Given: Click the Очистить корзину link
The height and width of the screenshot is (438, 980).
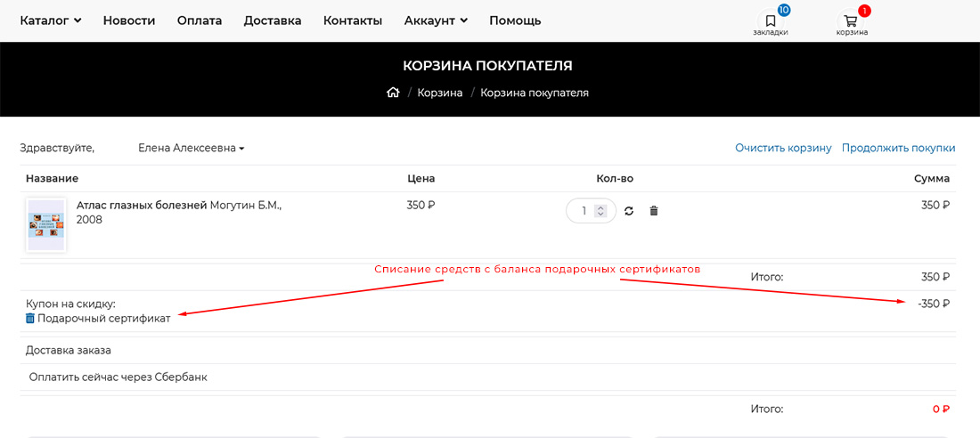Looking at the screenshot, I should click(783, 148).
